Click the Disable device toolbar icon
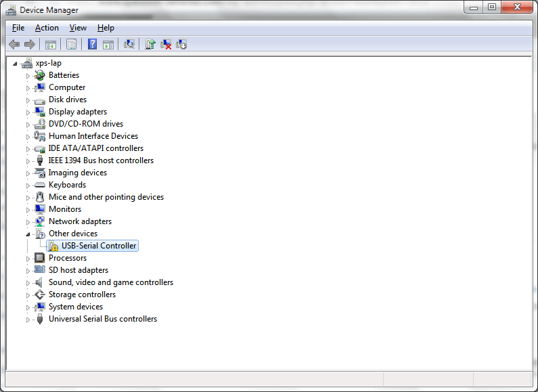The height and width of the screenshot is (392, 538). click(x=181, y=44)
